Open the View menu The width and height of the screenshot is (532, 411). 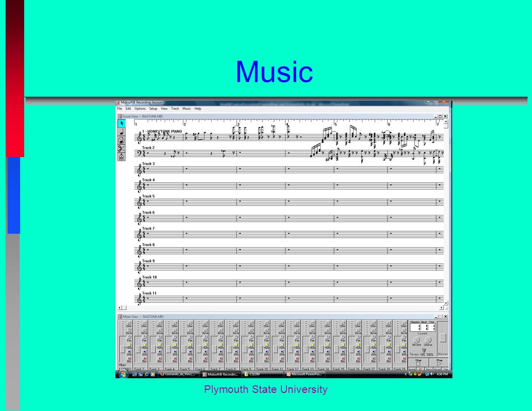tap(164, 109)
